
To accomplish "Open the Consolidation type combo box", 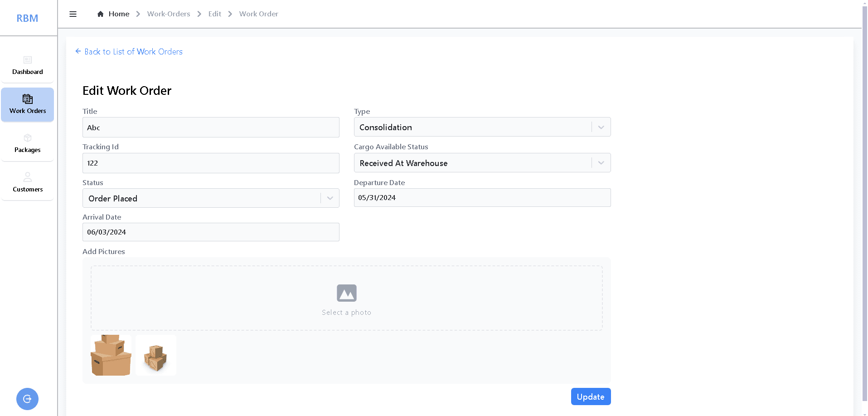I will (x=482, y=127).
